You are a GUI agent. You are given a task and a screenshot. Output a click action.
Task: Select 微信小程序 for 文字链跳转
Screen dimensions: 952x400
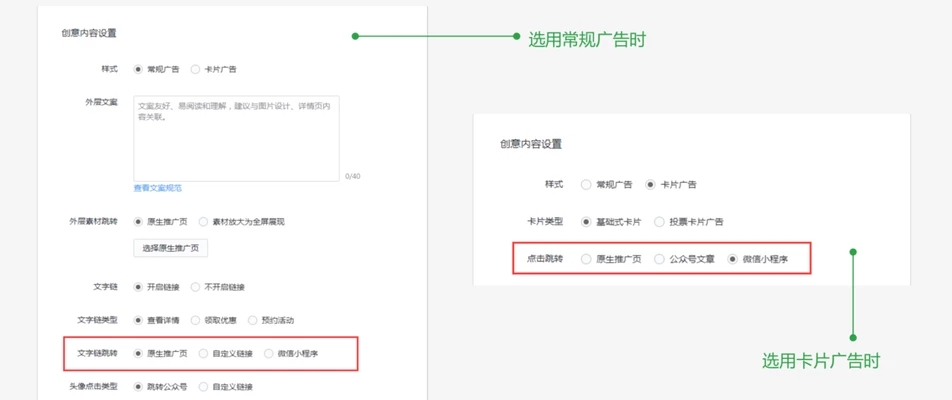coord(270,353)
